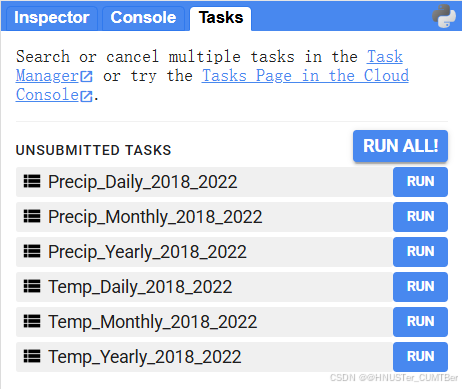Viewport: 462px width, 389px height.
Task: Open the Console tab
Action: [143, 18]
